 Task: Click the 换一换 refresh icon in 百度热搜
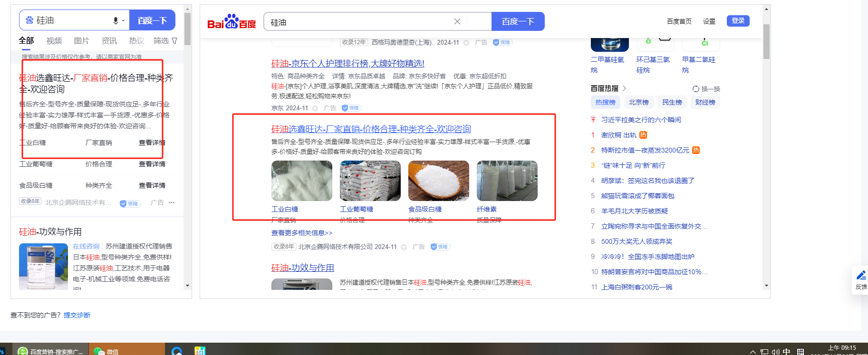696,89
